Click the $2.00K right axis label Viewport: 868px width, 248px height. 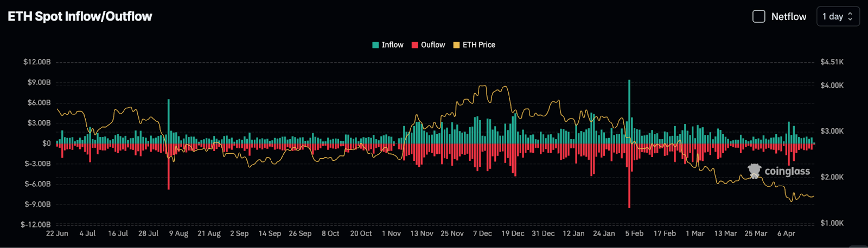click(832, 177)
